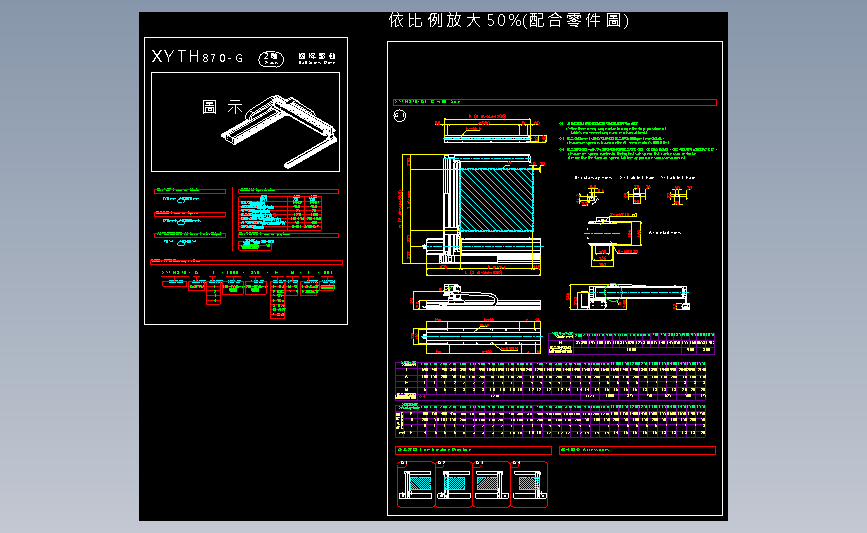This screenshot has width=867, height=533.
Task: Select the top elevation view with yellow dimensions
Action: coord(491,129)
